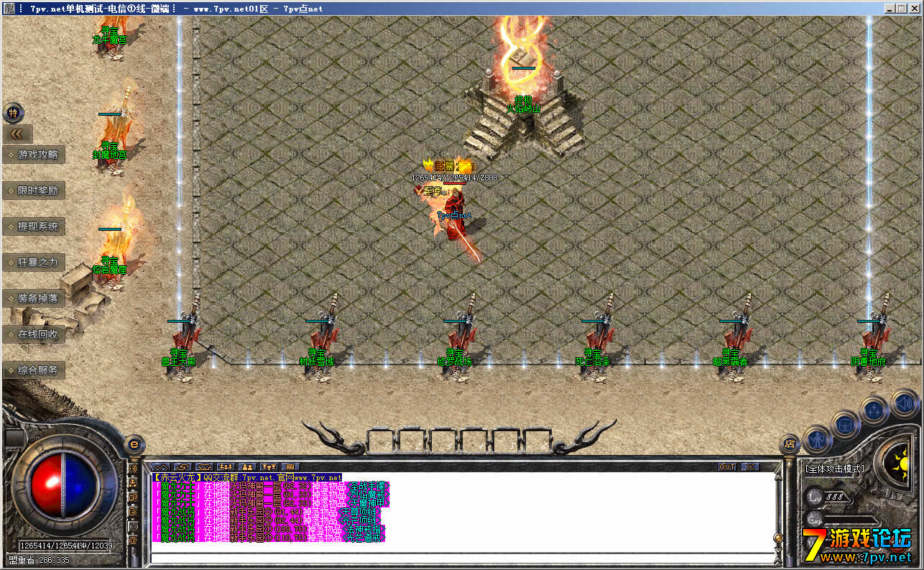Viewport: 924px width, 570px height.
Task: Toggle the third chat side icon
Action: 133,497
